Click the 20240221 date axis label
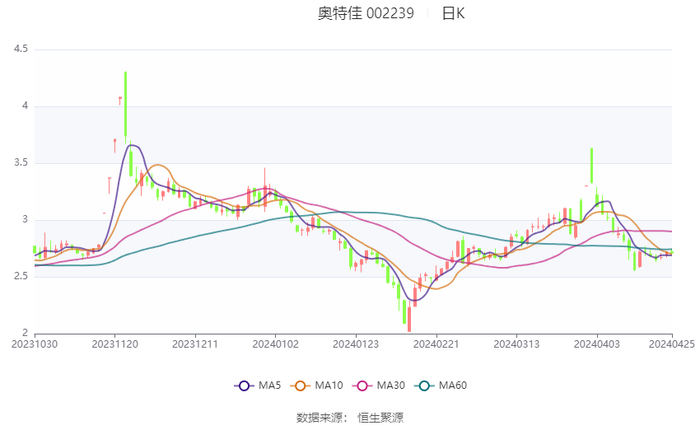Viewport: 700px width, 426px height. [436, 343]
